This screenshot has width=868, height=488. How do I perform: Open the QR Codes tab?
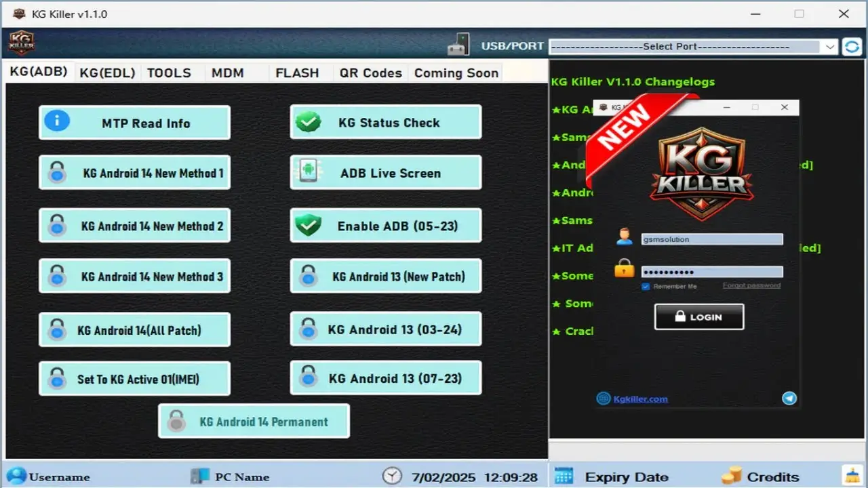pos(370,73)
